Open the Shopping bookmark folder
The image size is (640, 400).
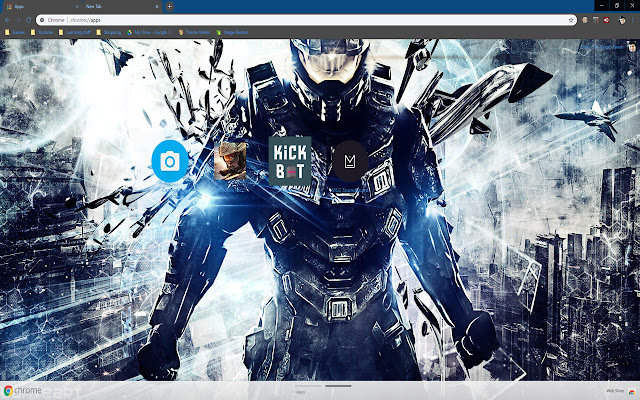pos(109,32)
